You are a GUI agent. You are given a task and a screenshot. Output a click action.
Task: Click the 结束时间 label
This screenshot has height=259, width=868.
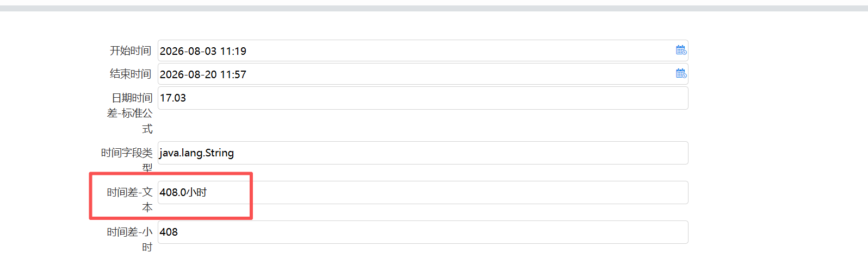(131, 74)
